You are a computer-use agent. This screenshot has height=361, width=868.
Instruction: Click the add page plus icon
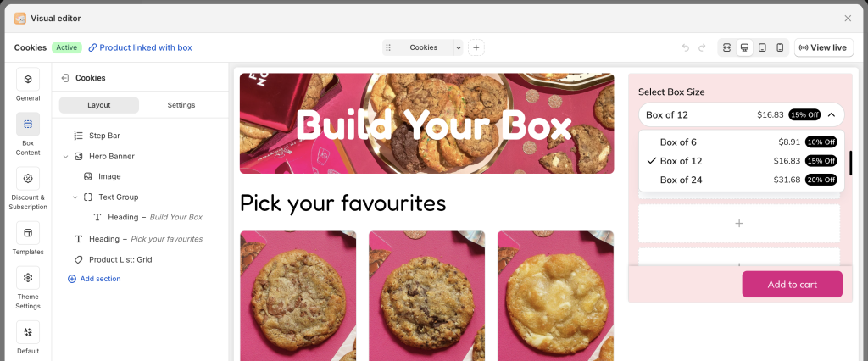476,47
